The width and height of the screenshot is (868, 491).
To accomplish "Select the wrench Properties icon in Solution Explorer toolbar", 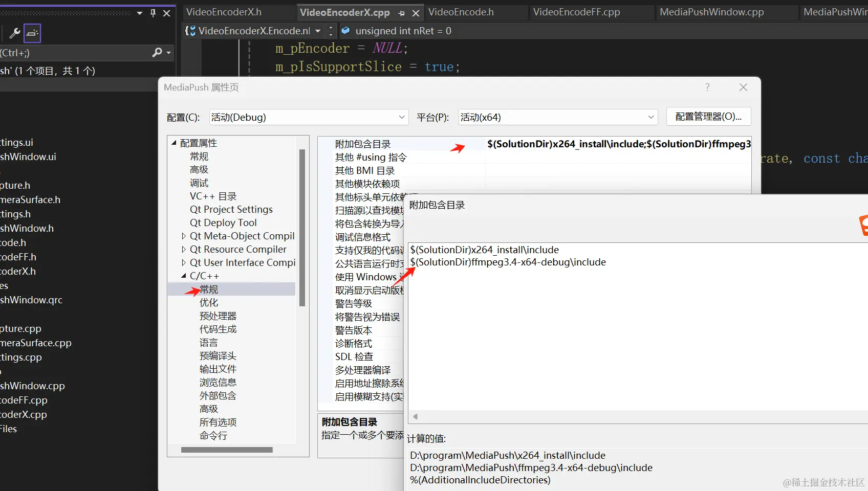I will click(14, 33).
